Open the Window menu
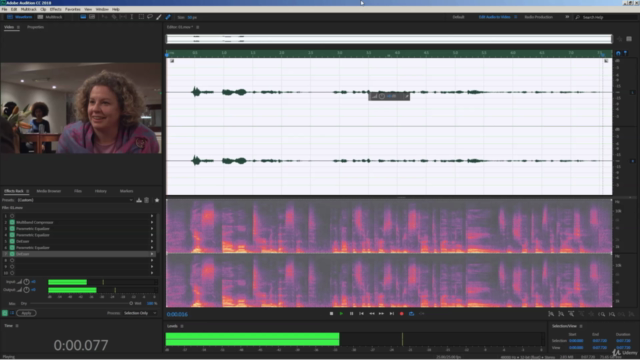This screenshot has width=640, height=360. point(102,9)
